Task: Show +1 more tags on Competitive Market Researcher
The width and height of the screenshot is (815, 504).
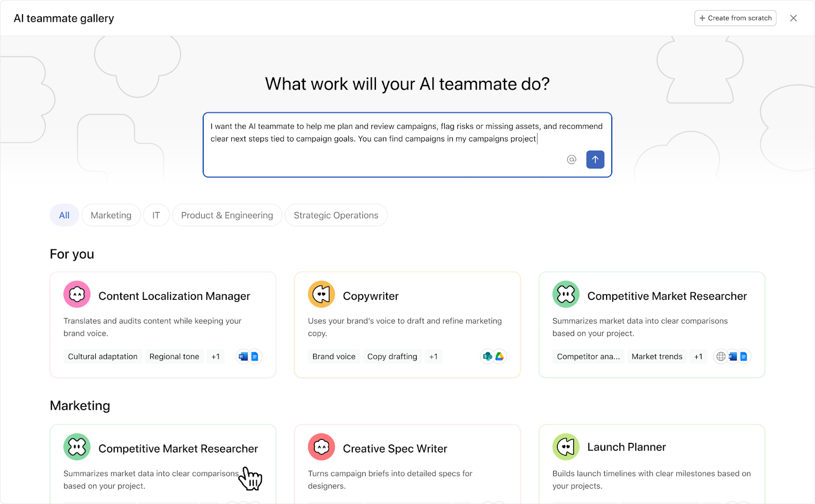Action: pos(698,356)
